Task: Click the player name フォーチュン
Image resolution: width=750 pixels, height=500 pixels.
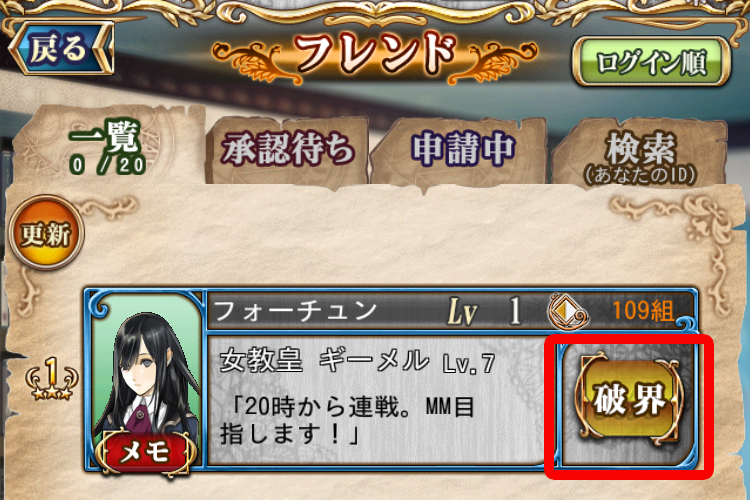Action: coord(296,311)
